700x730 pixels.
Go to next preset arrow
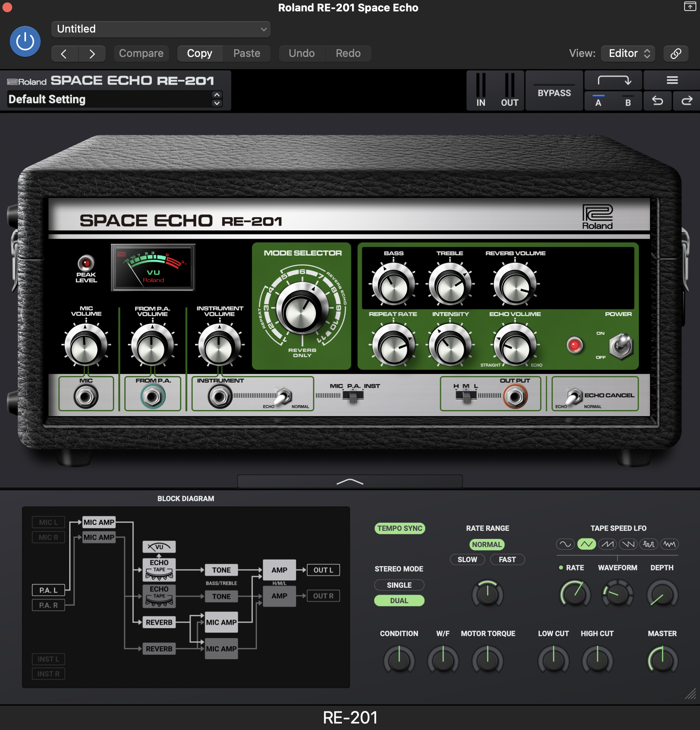coord(92,54)
